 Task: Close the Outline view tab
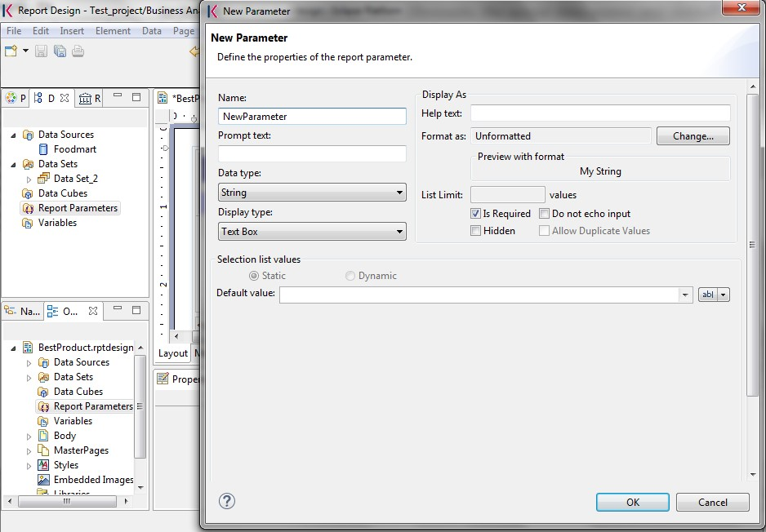pos(93,311)
